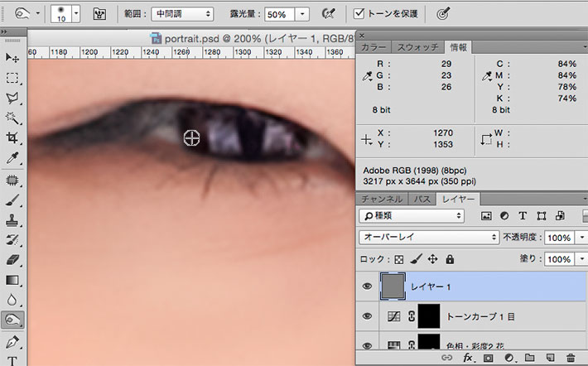Select the Move tool
This screenshot has height=366, width=588.
[x=12, y=57]
